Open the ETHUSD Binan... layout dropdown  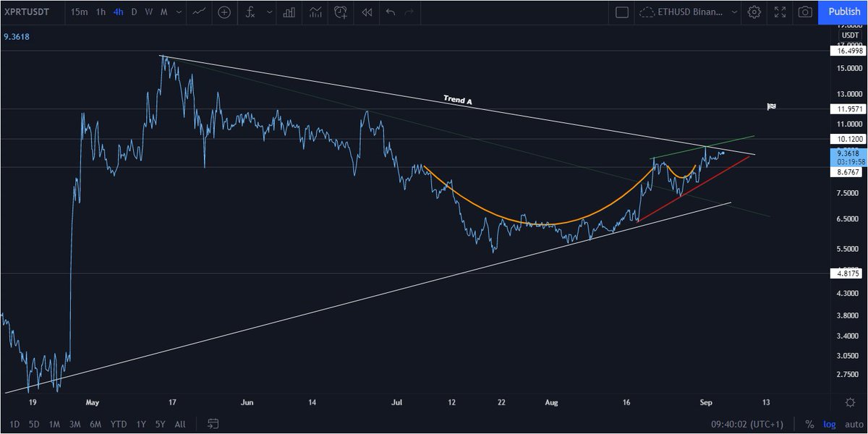pyautogui.click(x=689, y=12)
